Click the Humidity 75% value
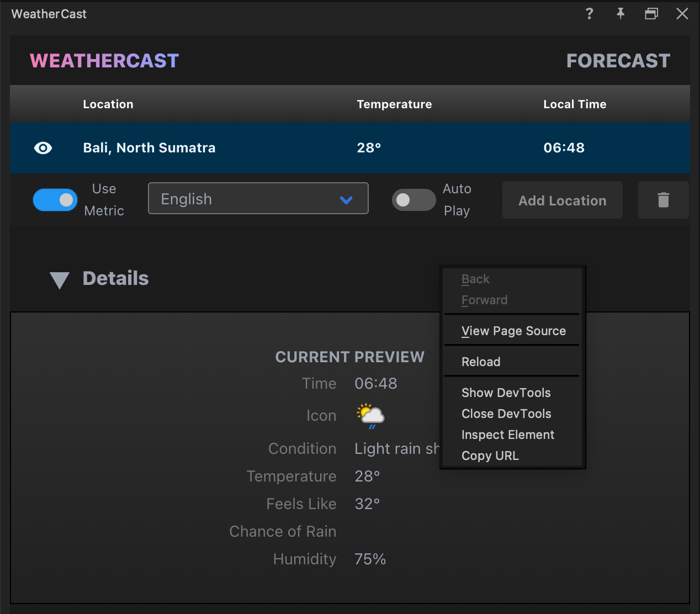Viewport: 700px width, 614px height. pyautogui.click(x=369, y=559)
